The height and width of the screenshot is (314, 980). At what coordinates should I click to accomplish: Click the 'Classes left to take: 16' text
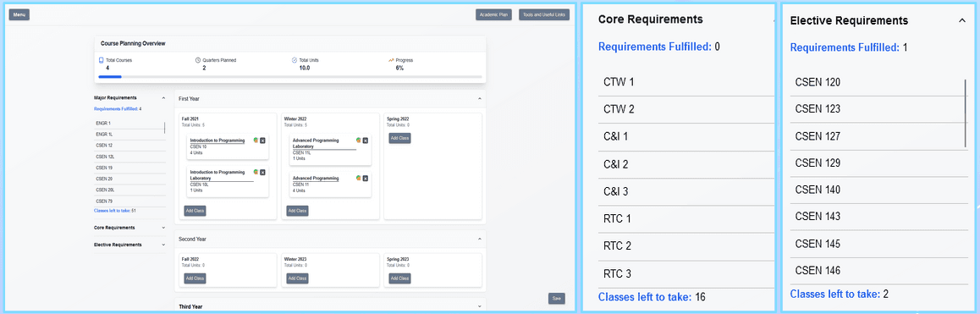pos(652,297)
